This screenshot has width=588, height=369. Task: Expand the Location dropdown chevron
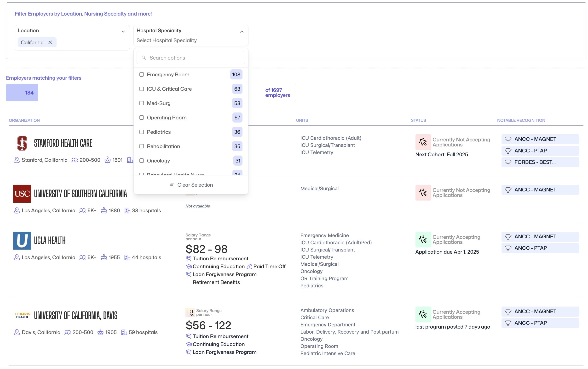coord(123,31)
